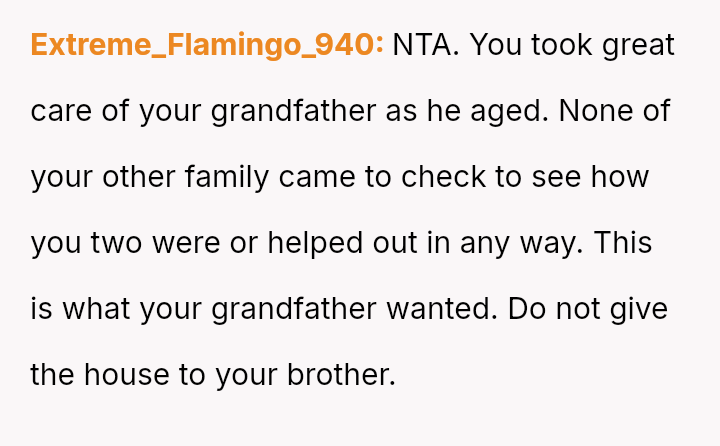Click the words "None of"
The image size is (720, 446).
pyautogui.click(x=615, y=111)
